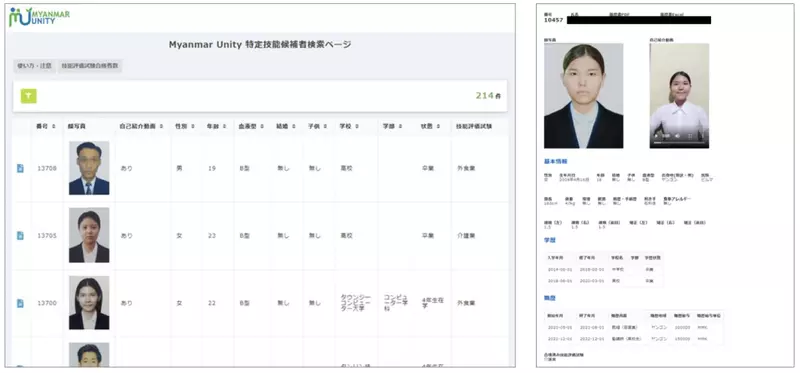Click the 顔写真 column header
Viewport: 800px width, 373px height.
(76, 126)
